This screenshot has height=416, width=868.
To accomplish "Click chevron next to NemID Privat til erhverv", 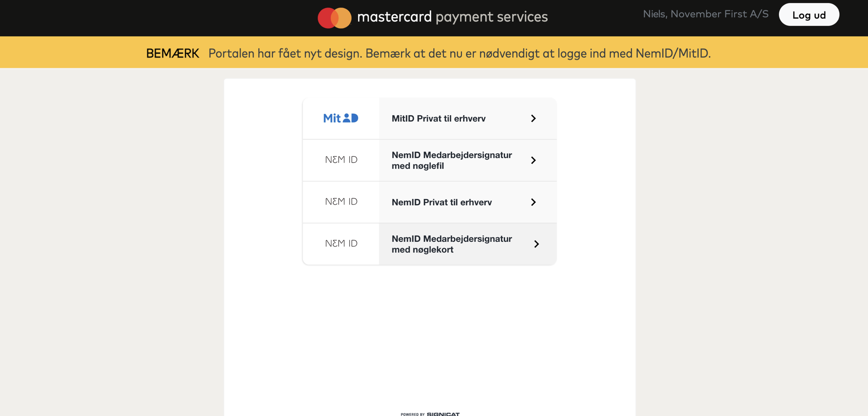I will 533,202.
